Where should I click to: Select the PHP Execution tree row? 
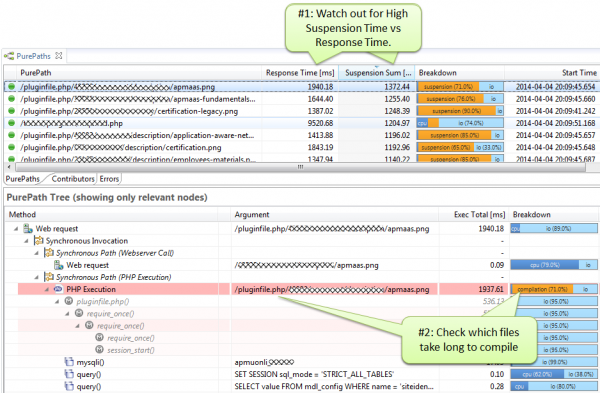308,289
